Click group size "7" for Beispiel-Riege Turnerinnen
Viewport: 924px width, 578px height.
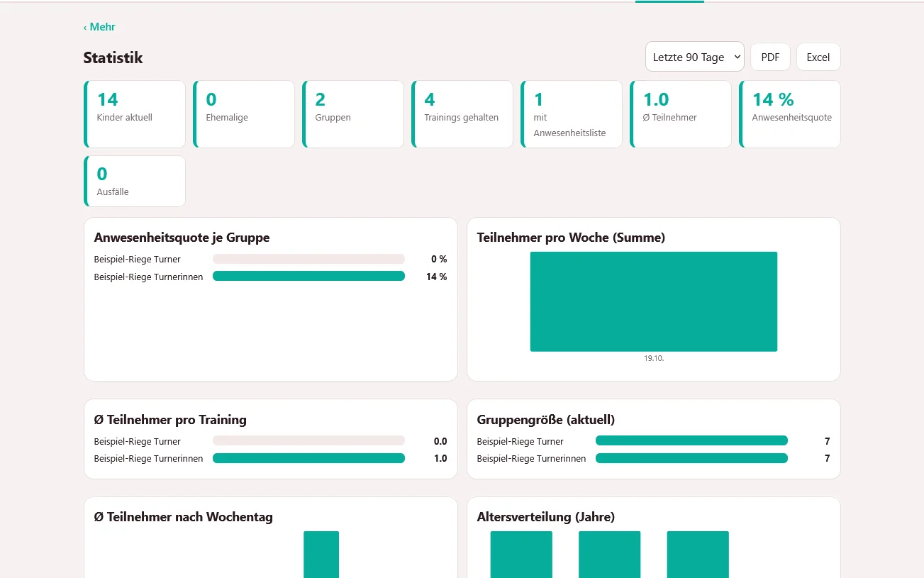point(827,458)
